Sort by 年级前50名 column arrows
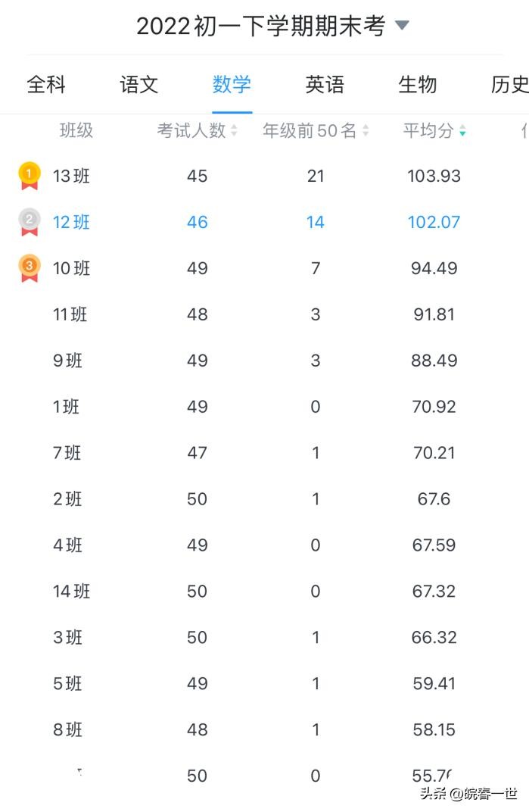 click(x=366, y=131)
